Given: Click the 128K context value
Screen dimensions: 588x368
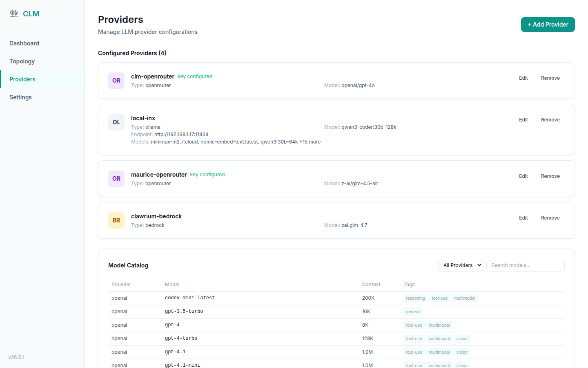Looking at the screenshot, I should pyautogui.click(x=367, y=339).
